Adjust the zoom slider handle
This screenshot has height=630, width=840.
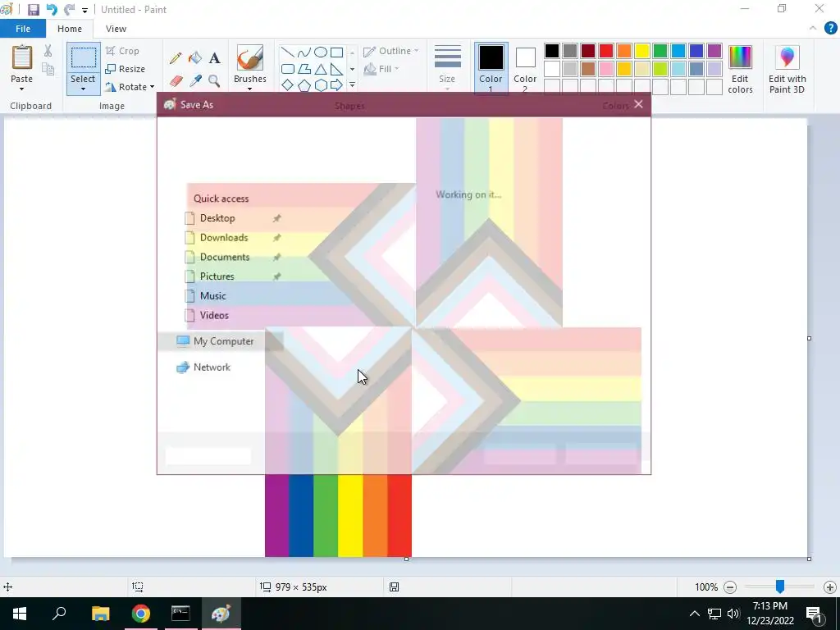pyautogui.click(x=780, y=587)
